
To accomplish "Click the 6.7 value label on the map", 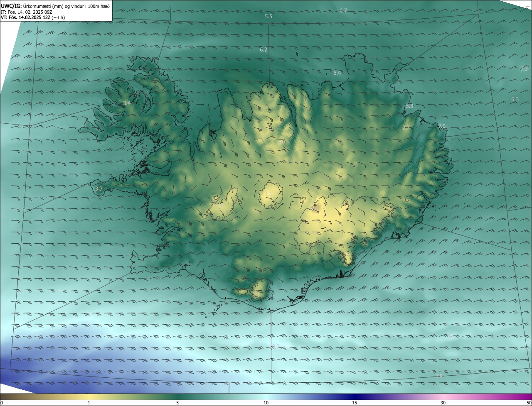I will (x=343, y=11).
